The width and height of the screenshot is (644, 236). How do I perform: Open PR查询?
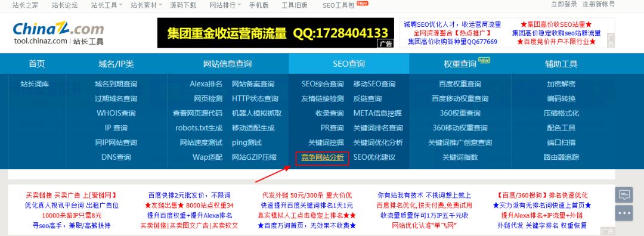tap(332, 128)
